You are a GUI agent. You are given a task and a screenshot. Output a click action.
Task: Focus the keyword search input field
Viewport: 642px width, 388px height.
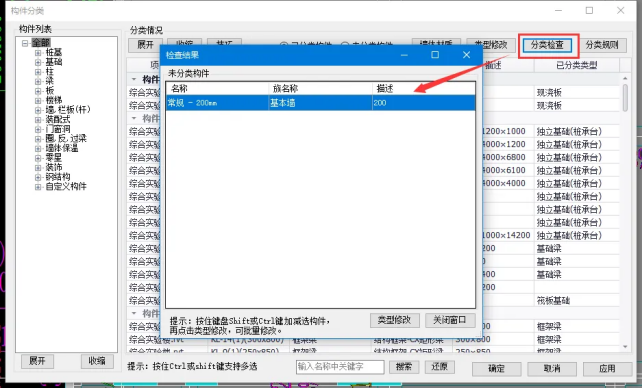tap(340, 367)
